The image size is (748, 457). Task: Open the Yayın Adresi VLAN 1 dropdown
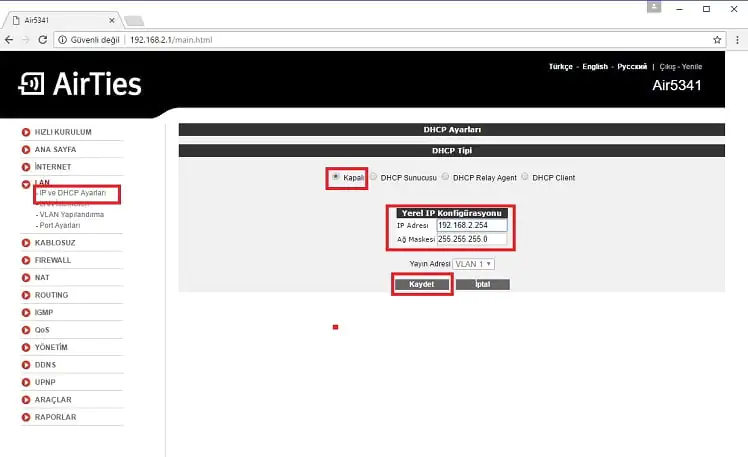(x=473, y=264)
